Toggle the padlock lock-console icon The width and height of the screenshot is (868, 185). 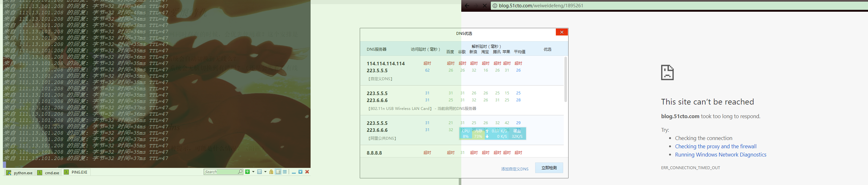point(271,172)
